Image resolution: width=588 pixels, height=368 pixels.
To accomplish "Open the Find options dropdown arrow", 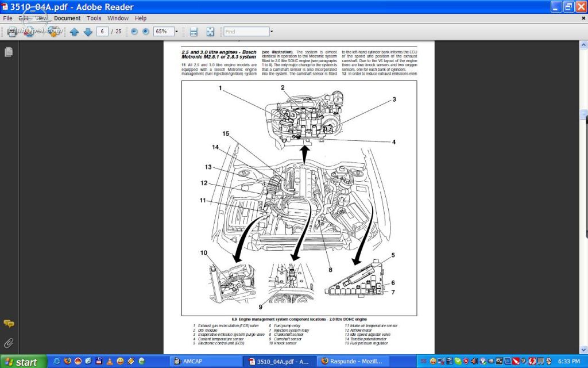I will pyautogui.click(x=272, y=32).
